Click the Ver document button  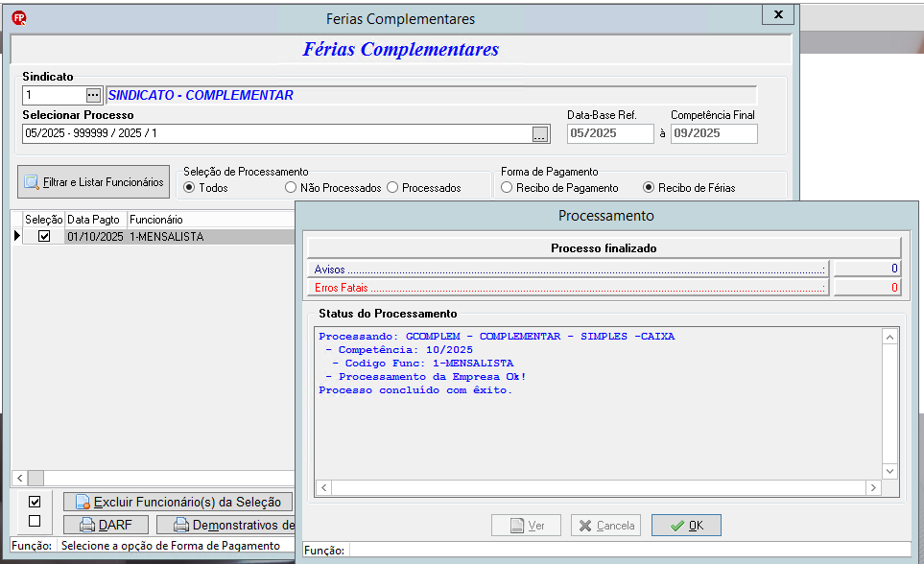(x=526, y=525)
